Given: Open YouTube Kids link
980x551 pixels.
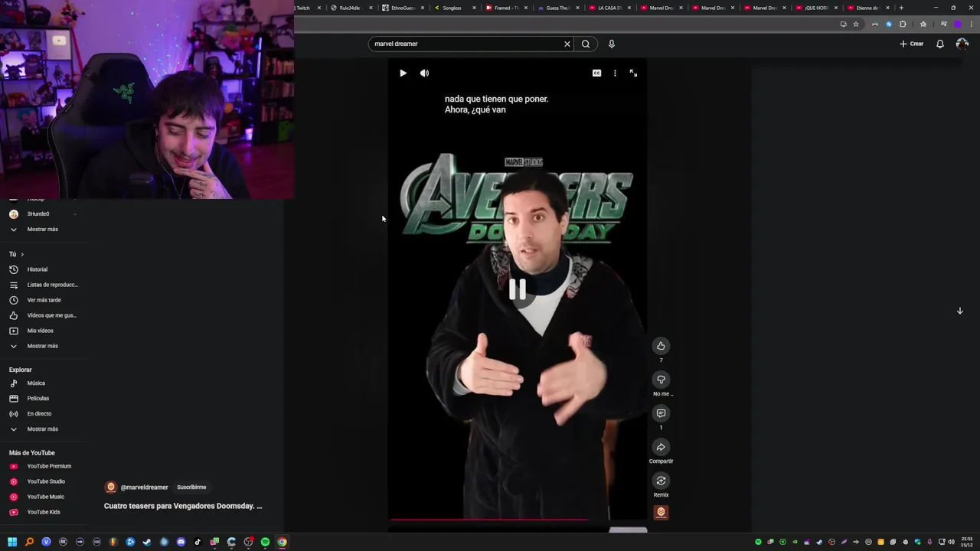Looking at the screenshot, I should [x=44, y=512].
